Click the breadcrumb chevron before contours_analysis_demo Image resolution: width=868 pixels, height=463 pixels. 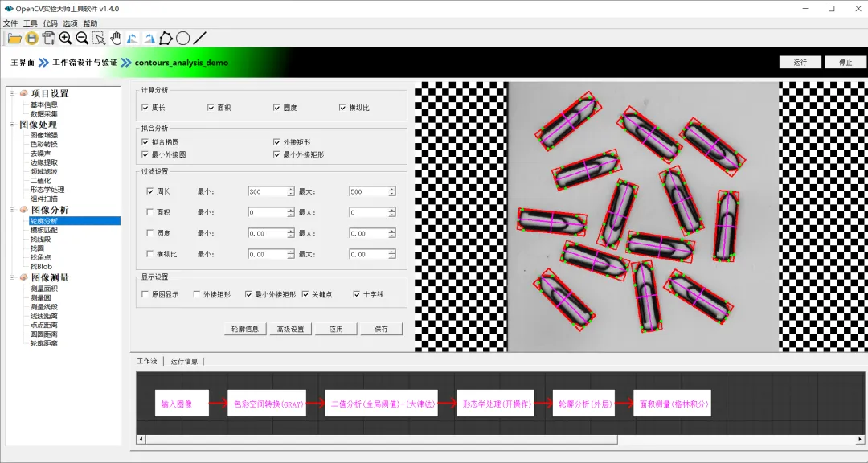point(126,63)
